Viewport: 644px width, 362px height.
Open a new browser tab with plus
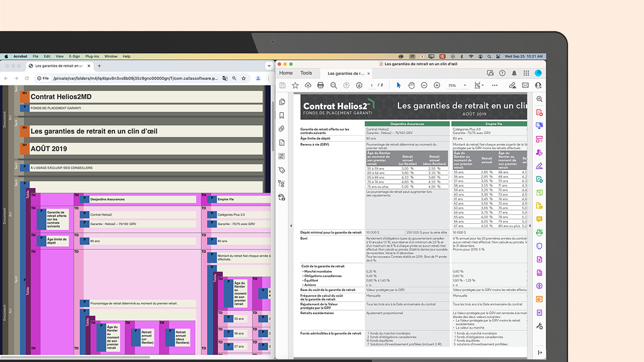pos(99,66)
